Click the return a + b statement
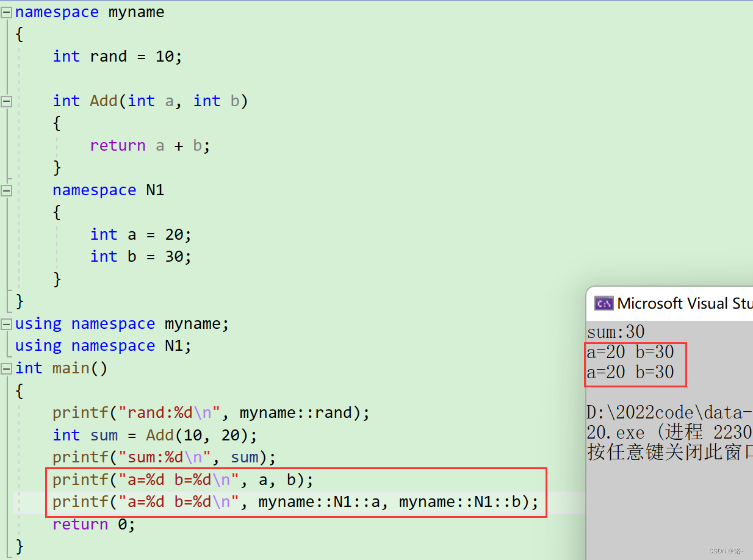 (x=150, y=145)
